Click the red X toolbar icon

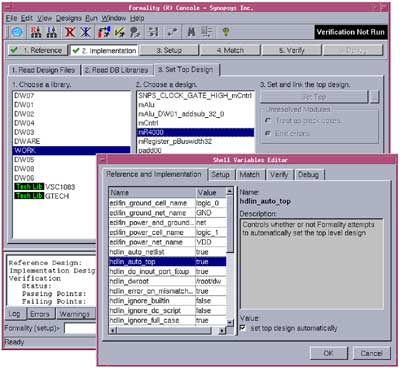click(x=70, y=32)
